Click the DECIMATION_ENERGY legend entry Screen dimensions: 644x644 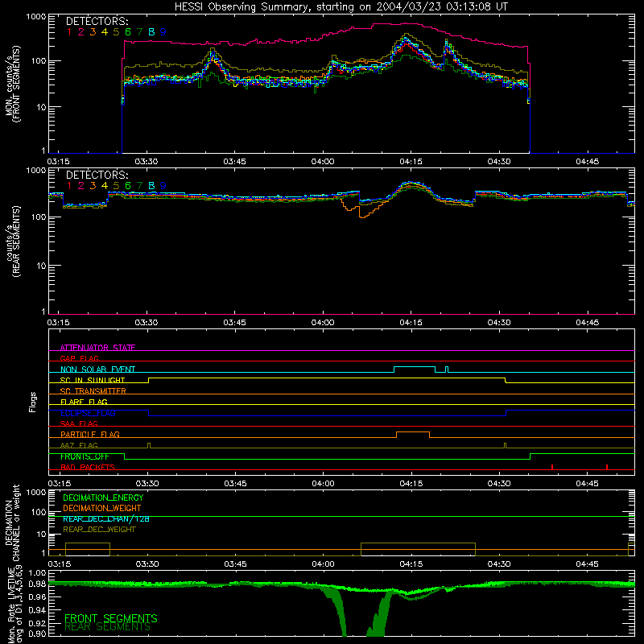coord(103,497)
